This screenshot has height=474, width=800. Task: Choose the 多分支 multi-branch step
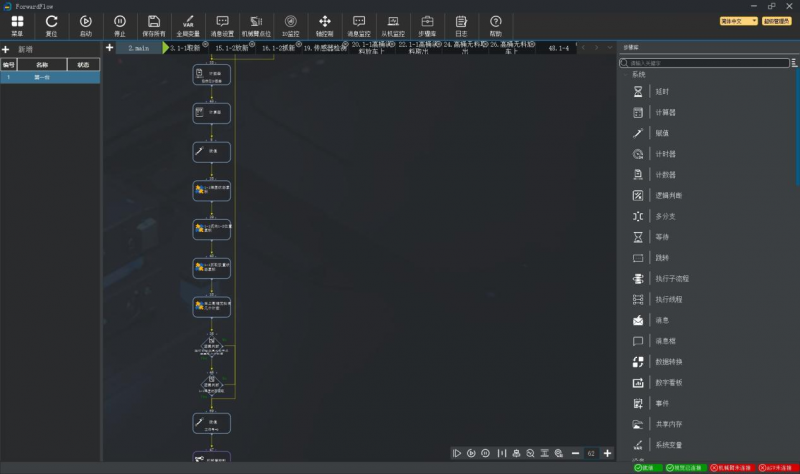[638, 216]
